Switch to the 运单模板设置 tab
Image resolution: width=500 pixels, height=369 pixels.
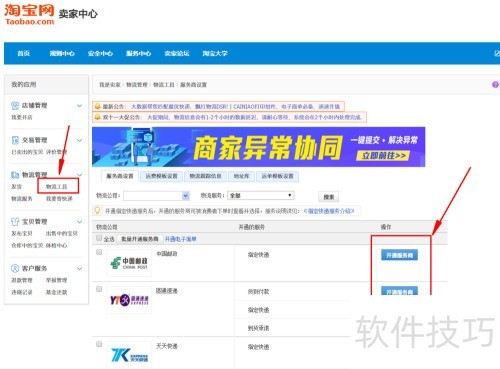pyautogui.click(x=277, y=176)
